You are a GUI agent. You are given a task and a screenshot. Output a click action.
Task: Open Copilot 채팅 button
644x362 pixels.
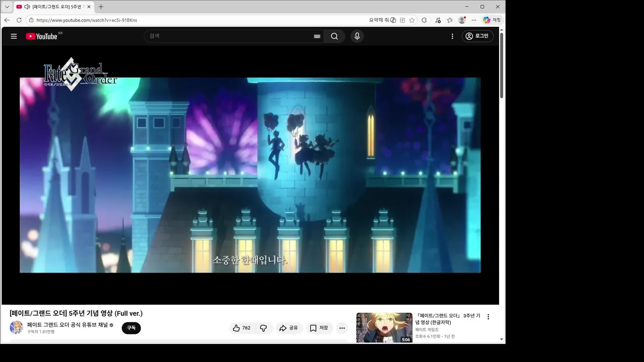(492, 20)
